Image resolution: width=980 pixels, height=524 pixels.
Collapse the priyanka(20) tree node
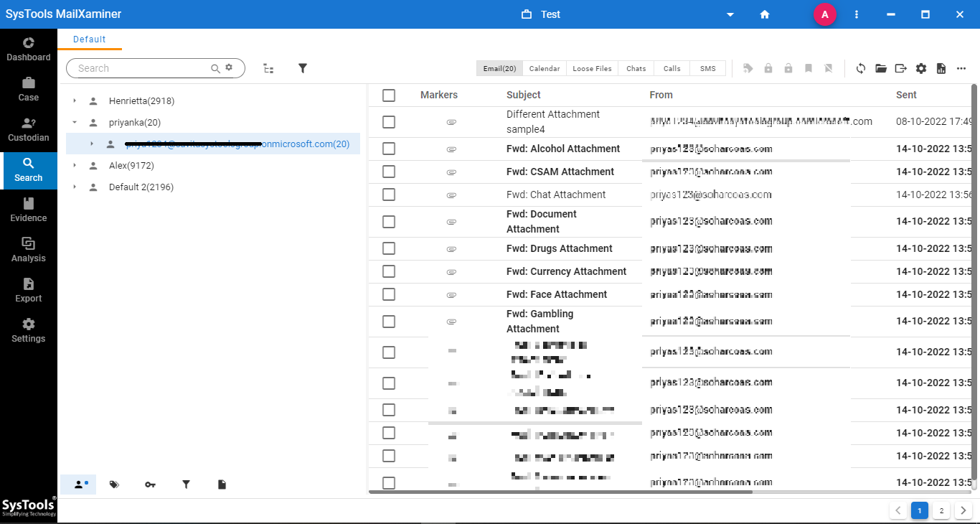75,123
